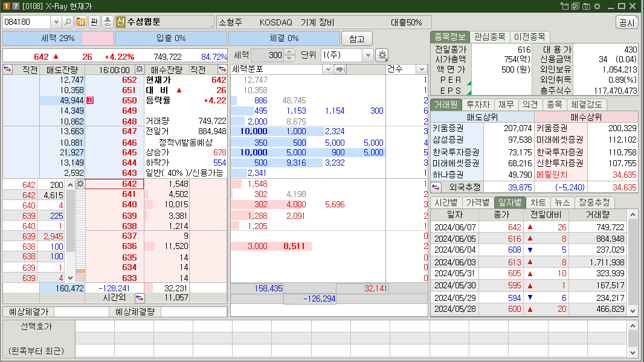644x362 pixels.
Task: Click the stock search magnifier icon
Action: click(x=68, y=22)
